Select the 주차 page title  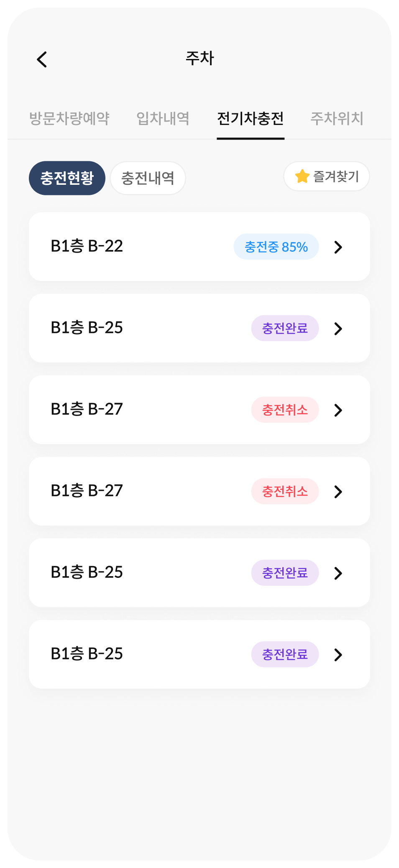[199, 58]
